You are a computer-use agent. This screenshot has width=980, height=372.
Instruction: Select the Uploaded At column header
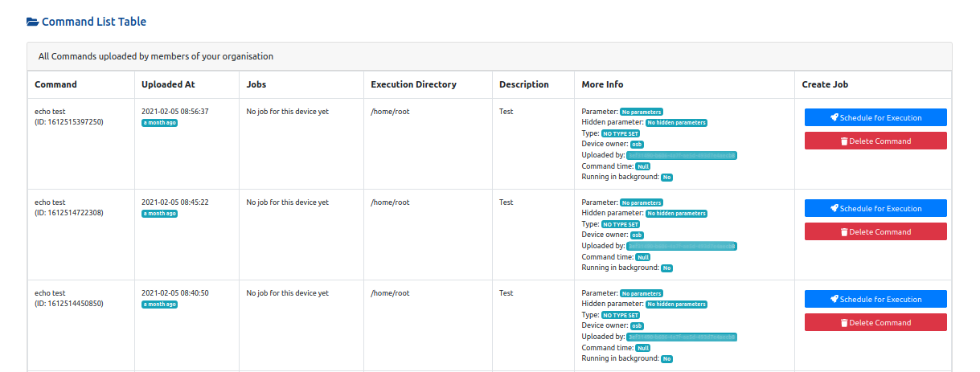[x=168, y=84]
